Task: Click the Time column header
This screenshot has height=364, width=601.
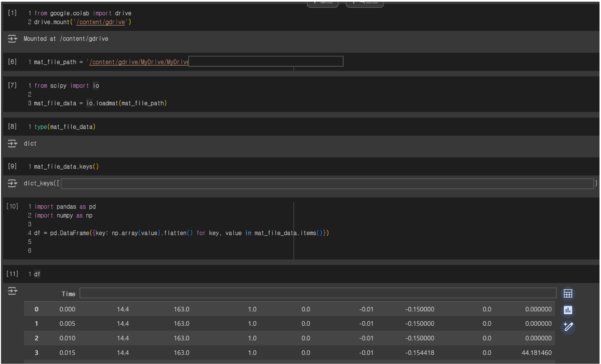Action: (68, 294)
